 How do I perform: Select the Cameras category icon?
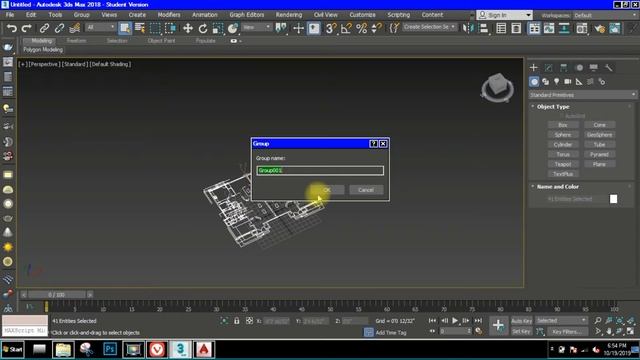[568, 82]
